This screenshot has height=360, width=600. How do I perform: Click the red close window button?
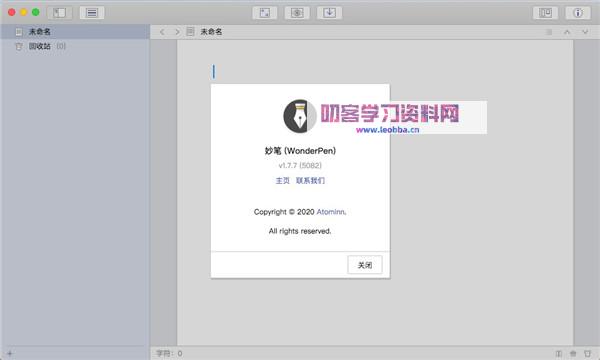[x=12, y=12]
